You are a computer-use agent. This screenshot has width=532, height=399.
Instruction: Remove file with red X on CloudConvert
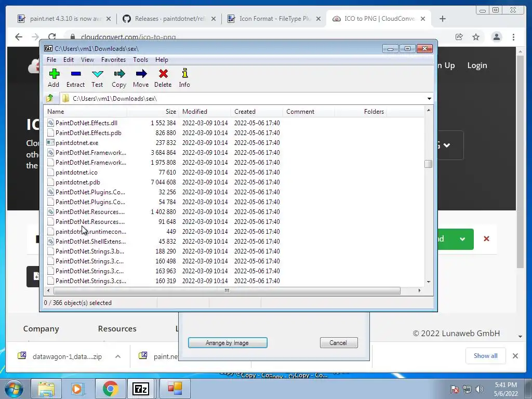(486, 239)
